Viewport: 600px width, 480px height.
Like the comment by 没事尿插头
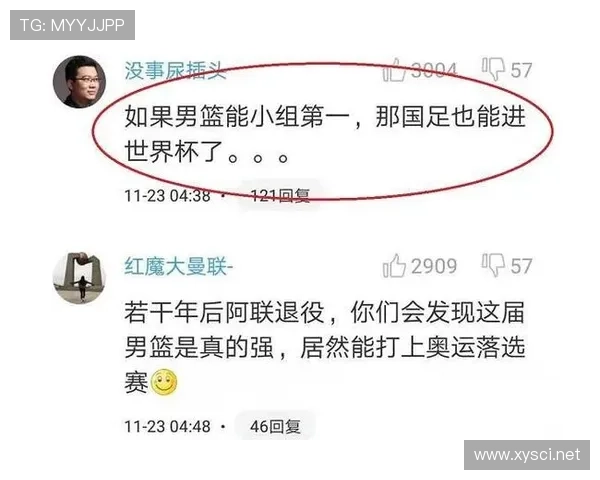394,70
